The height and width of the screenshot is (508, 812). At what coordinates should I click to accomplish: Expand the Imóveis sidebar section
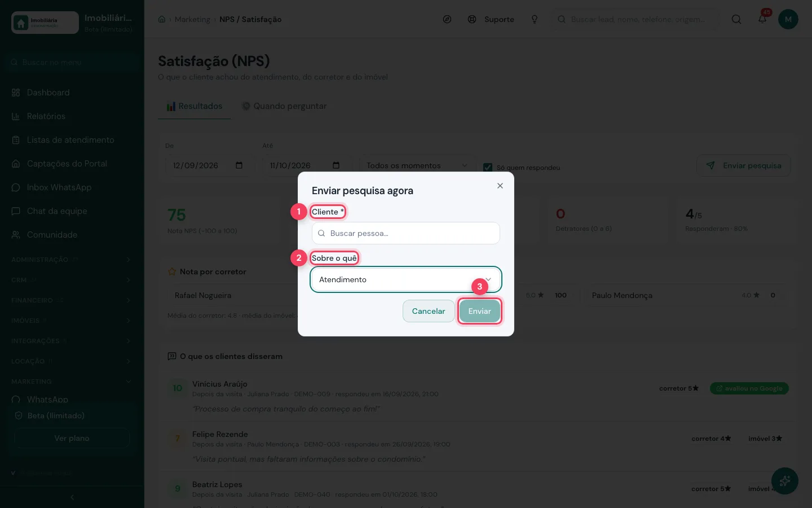pyautogui.click(x=72, y=321)
